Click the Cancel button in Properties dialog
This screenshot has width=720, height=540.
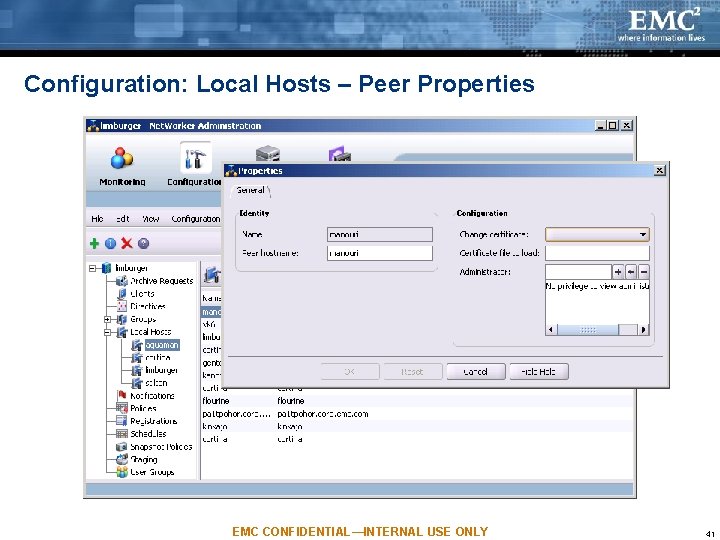click(x=476, y=371)
